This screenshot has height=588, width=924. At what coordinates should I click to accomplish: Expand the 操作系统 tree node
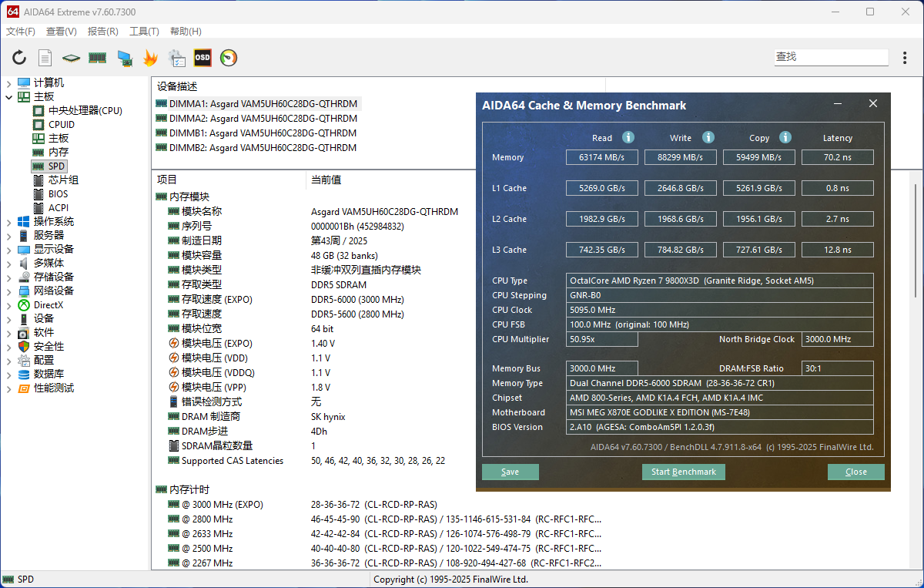coord(9,222)
